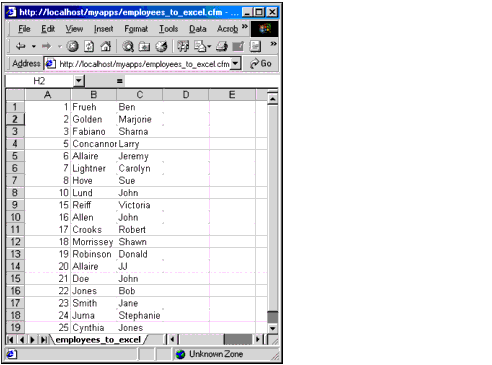The width and height of the screenshot is (492, 365).
Task: Expand the address bar URL dropdown
Action: click(x=235, y=63)
